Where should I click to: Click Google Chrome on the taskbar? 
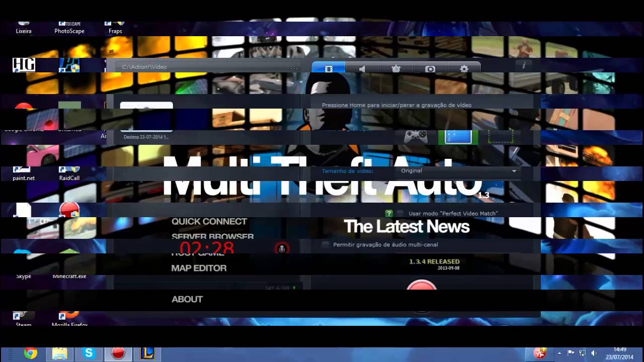click(30, 353)
